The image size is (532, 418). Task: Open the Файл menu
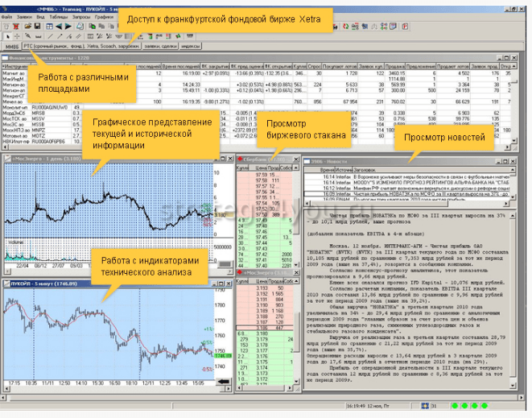7,15
